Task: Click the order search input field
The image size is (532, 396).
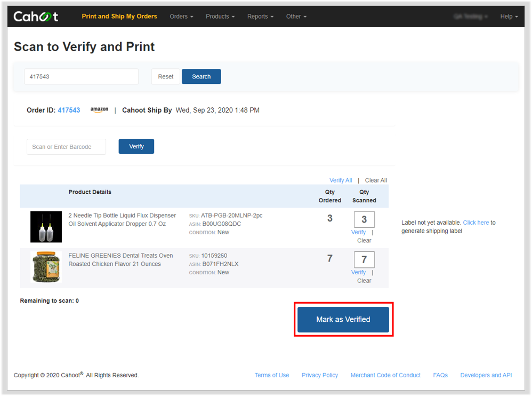Action: tap(82, 76)
